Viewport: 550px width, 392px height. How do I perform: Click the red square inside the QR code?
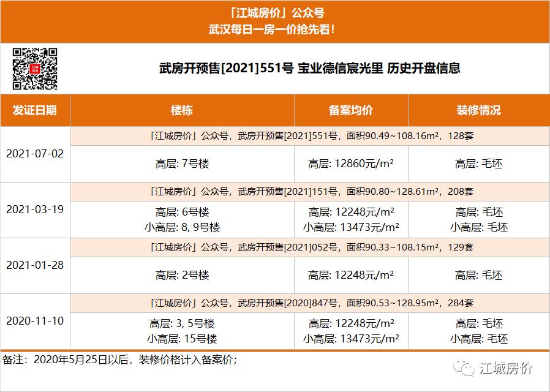pyautogui.click(x=36, y=69)
